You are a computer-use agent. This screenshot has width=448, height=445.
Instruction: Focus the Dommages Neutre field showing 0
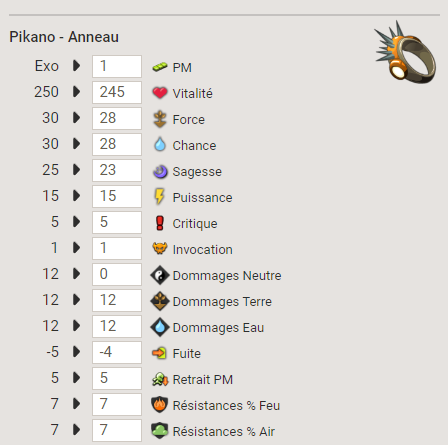pyautogui.click(x=117, y=274)
